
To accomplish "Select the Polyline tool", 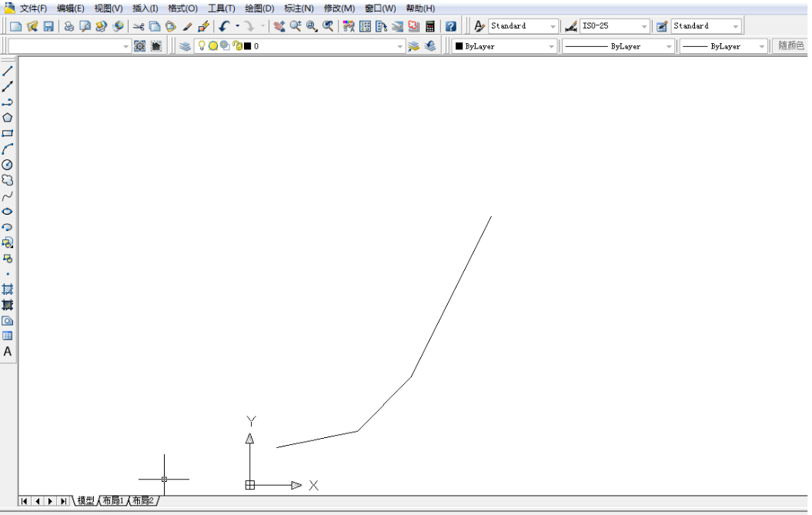I will 7,102.
